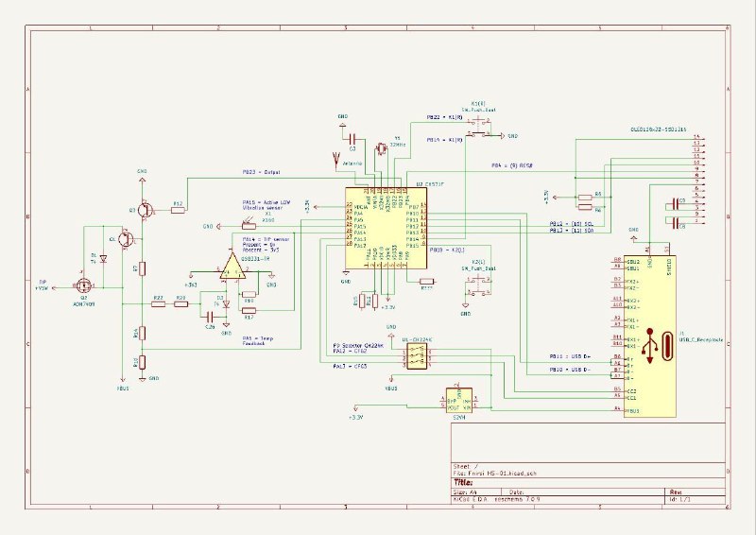756x535 pixels.
Task: Click the K1(R) push button switch
Action: coord(478,134)
